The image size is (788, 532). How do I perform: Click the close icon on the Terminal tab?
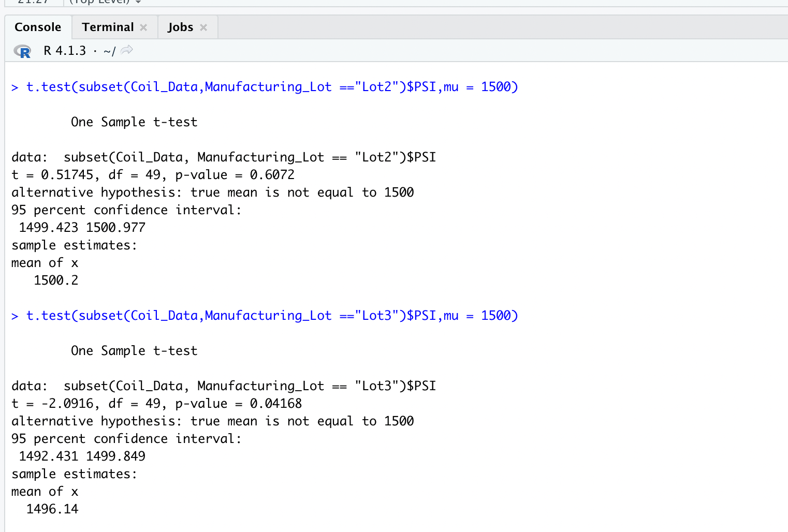click(144, 27)
